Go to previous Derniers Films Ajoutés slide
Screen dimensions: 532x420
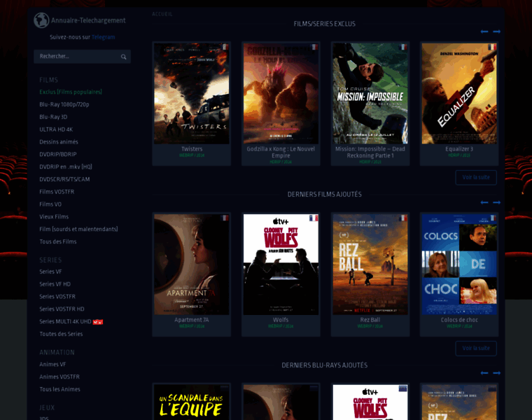pos(484,202)
